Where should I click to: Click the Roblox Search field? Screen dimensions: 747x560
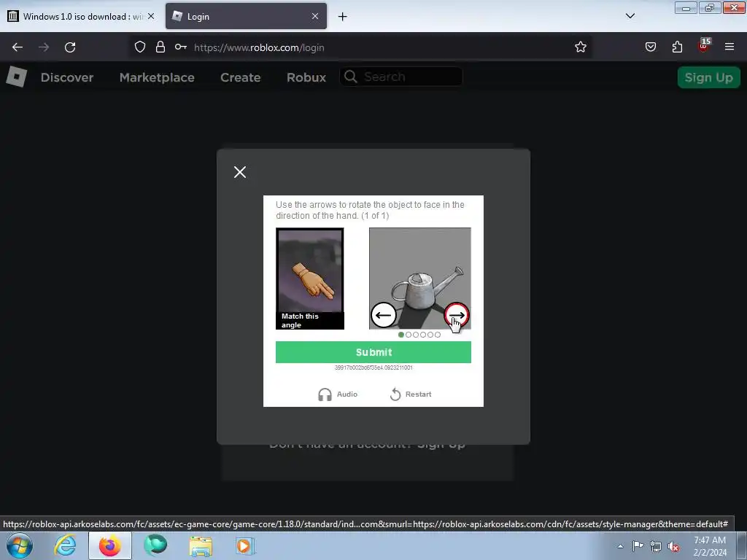click(x=400, y=77)
